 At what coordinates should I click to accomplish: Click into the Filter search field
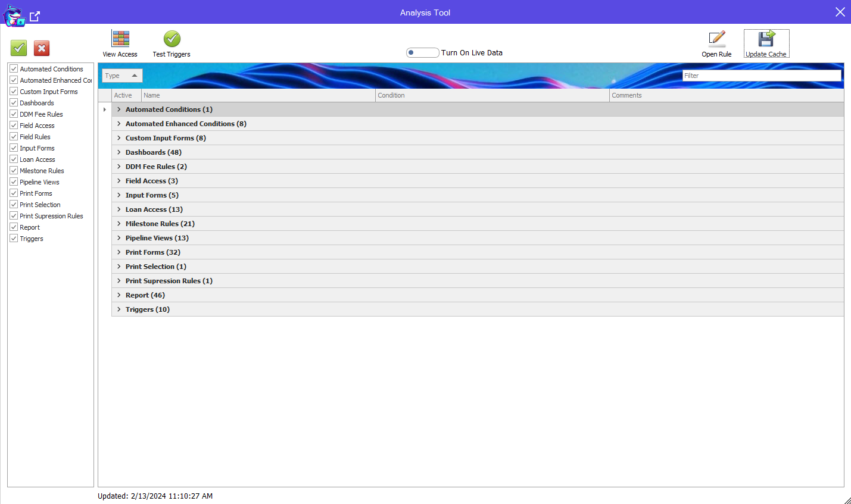(761, 76)
